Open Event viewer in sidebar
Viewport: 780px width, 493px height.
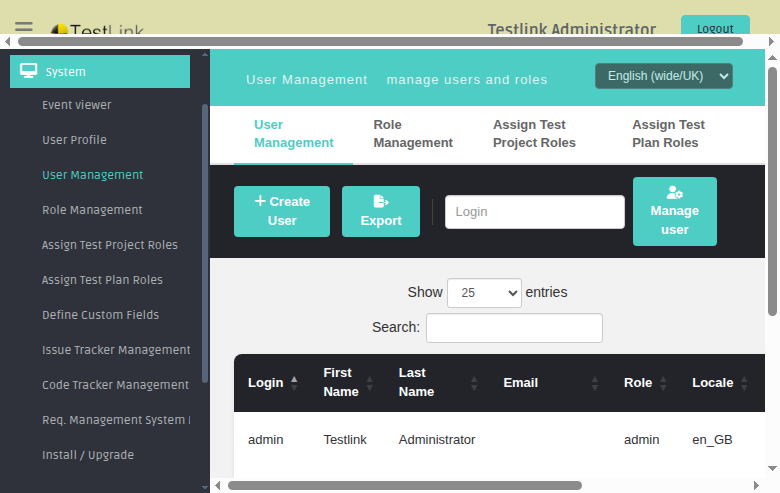click(77, 105)
